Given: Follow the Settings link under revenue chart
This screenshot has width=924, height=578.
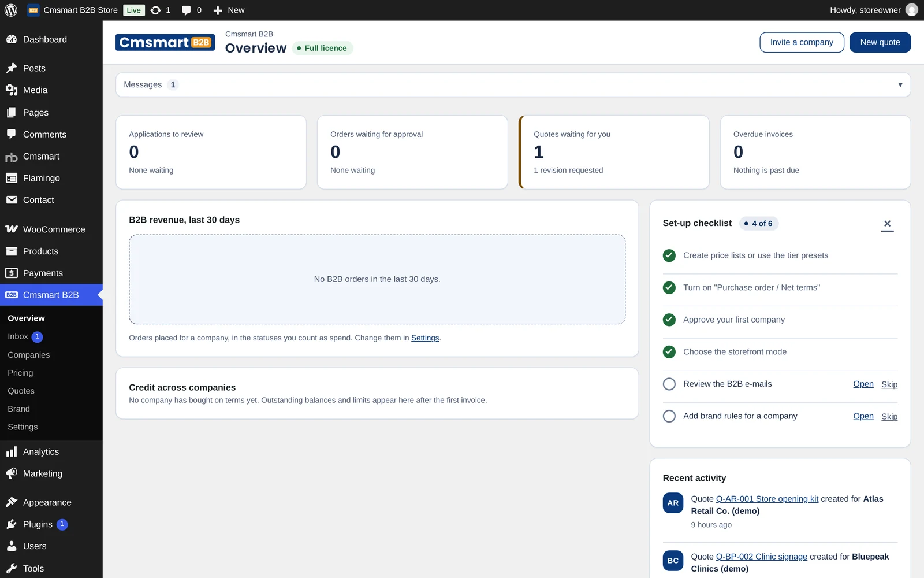Looking at the screenshot, I should (x=425, y=338).
